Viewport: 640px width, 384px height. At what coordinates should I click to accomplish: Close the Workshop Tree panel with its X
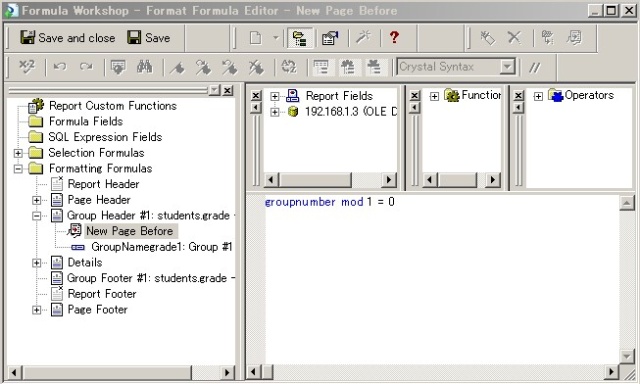[228, 90]
